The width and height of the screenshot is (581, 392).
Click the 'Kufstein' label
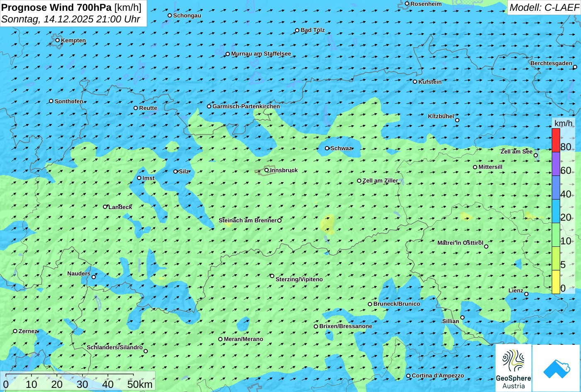click(x=430, y=82)
